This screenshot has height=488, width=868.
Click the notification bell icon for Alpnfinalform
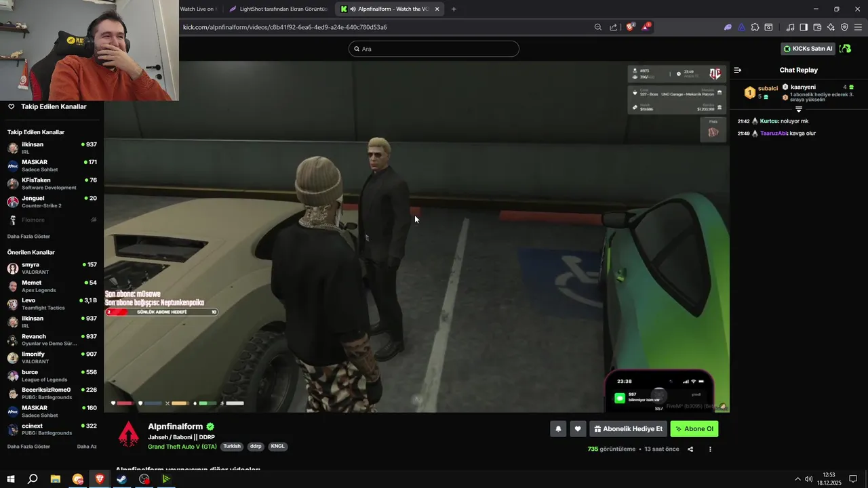point(558,428)
